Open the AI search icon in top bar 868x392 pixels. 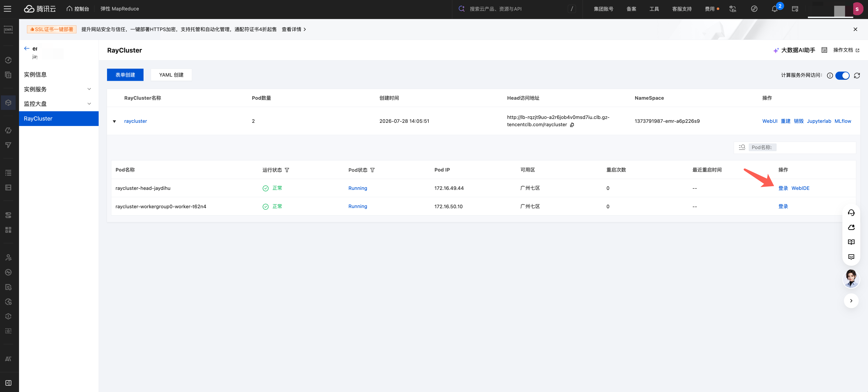[x=462, y=9]
